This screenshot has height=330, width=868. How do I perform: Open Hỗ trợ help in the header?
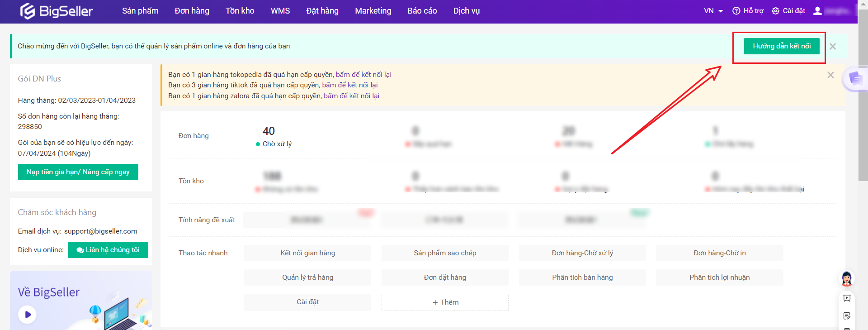[x=748, y=11]
